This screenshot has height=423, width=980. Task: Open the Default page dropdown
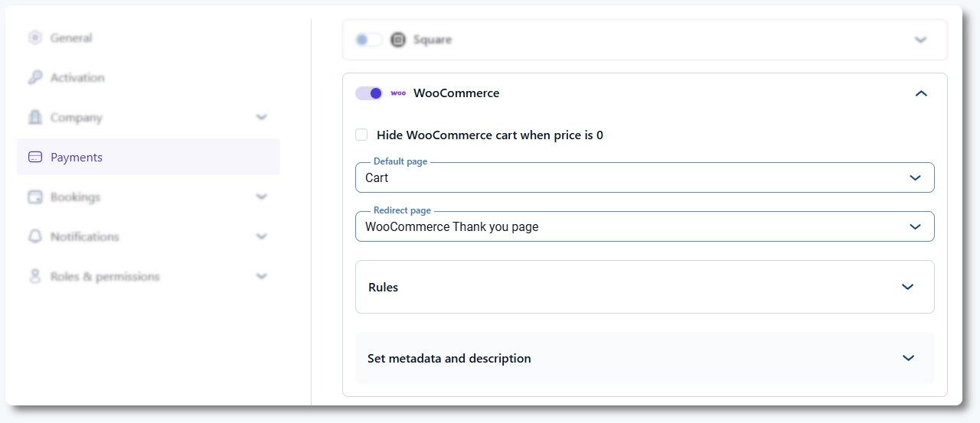[644, 177]
